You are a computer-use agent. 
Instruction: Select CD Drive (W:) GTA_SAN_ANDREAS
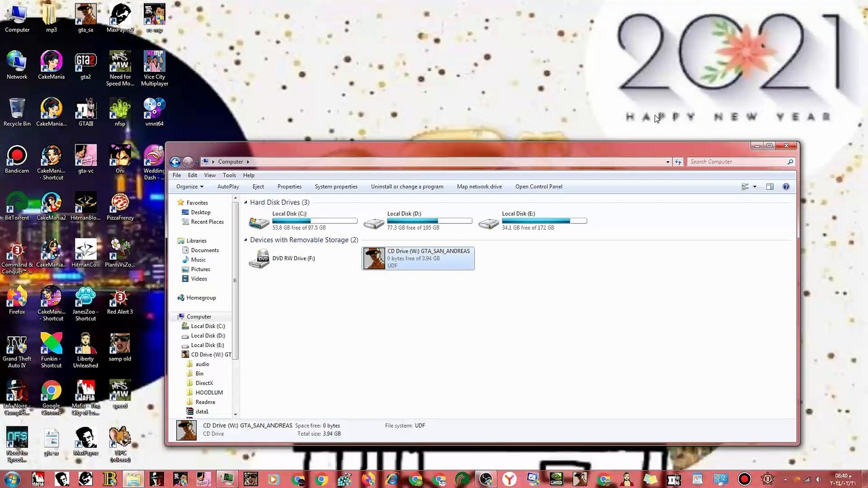[418, 258]
